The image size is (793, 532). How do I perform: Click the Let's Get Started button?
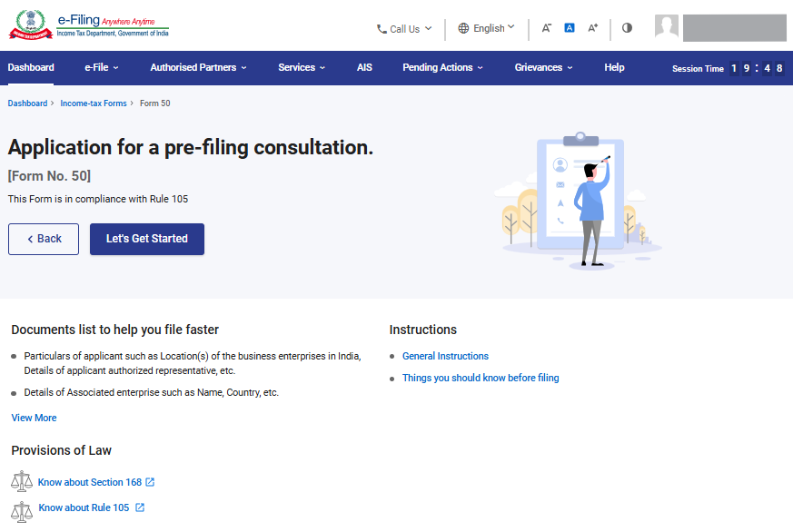(147, 239)
